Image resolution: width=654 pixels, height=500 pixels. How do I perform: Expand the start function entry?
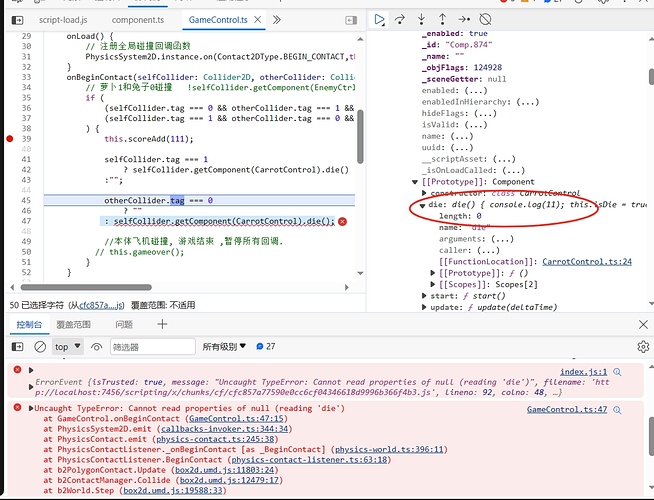(424, 296)
